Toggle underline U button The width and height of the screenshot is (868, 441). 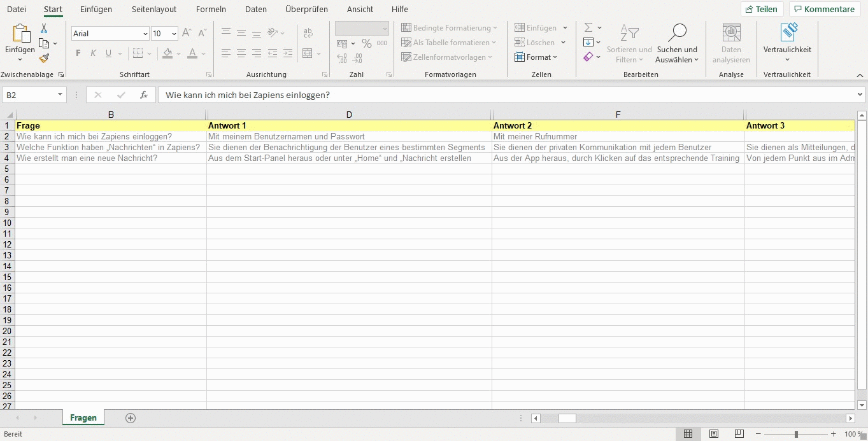pyautogui.click(x=109, y=53)
